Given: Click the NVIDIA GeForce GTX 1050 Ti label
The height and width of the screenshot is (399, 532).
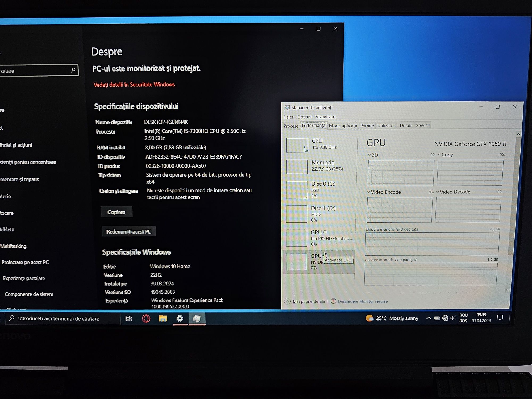Looking at the screenshot, I should [470, 144].
